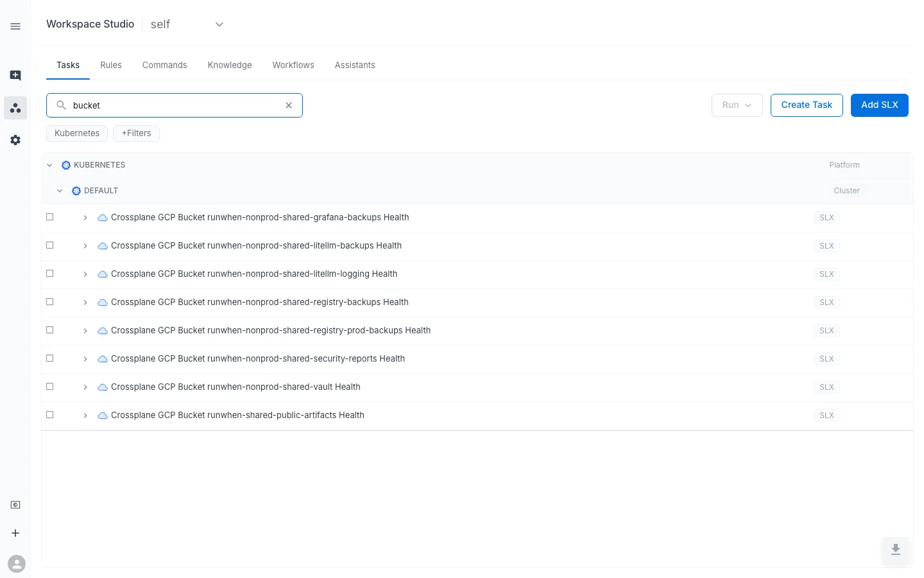The image size is (924, 578).
Task: Check the registry-backups Health checkbox
Action: point(50,302)
